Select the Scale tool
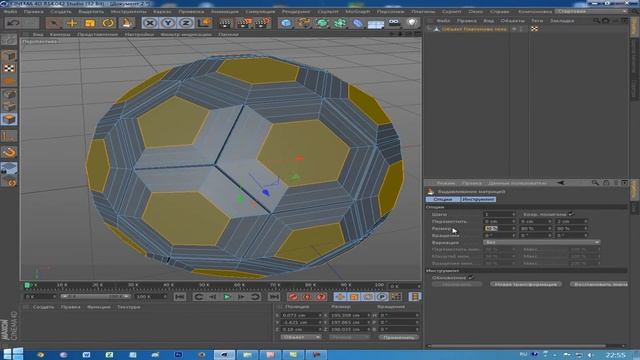This screenshot has width=640, height=360. click(x=90, y=23)
